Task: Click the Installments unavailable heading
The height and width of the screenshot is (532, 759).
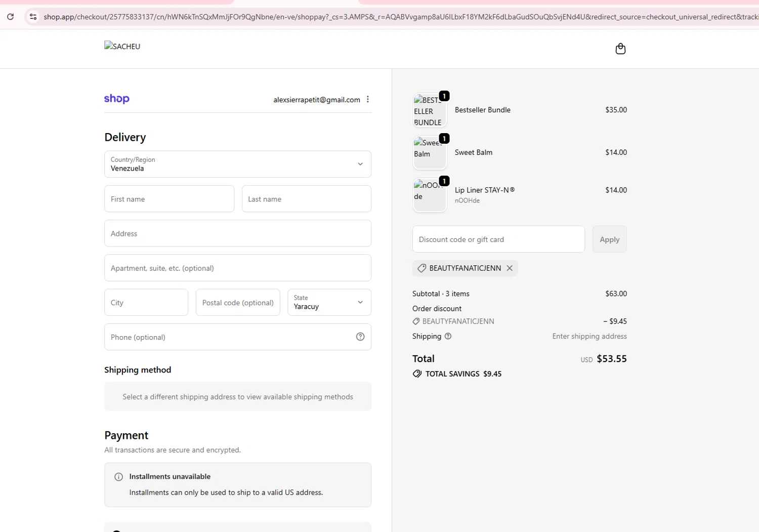Action: tap(170, 476)
